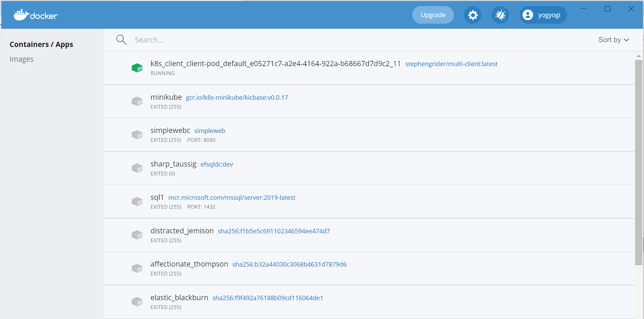Click the scrollbar up arrow
This screenshot has height=319, width=644.
[639, 56]
